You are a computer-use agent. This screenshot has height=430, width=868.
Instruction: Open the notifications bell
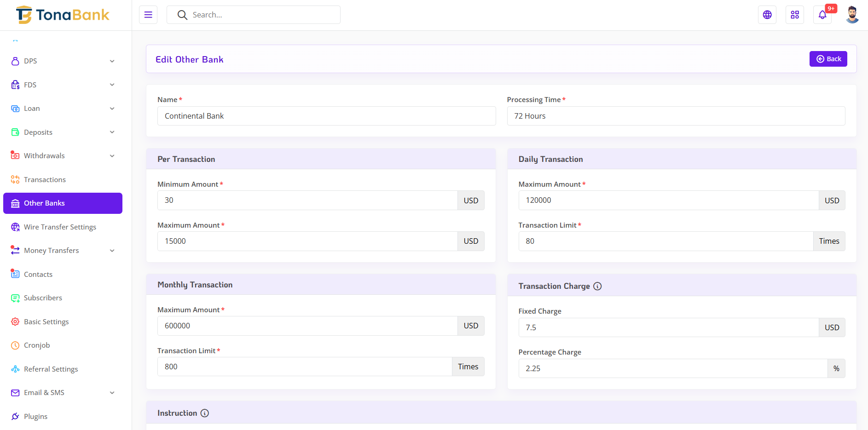tap(822, 15)
